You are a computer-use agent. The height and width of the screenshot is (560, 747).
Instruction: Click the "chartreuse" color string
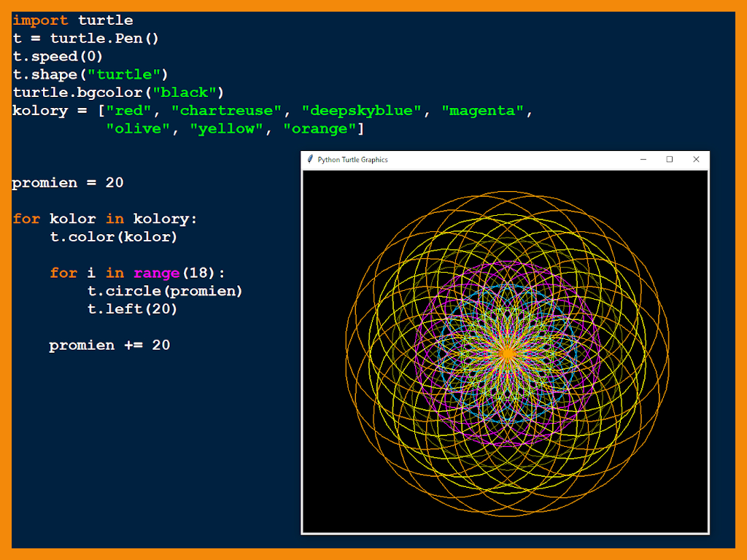tap(226, 111)
